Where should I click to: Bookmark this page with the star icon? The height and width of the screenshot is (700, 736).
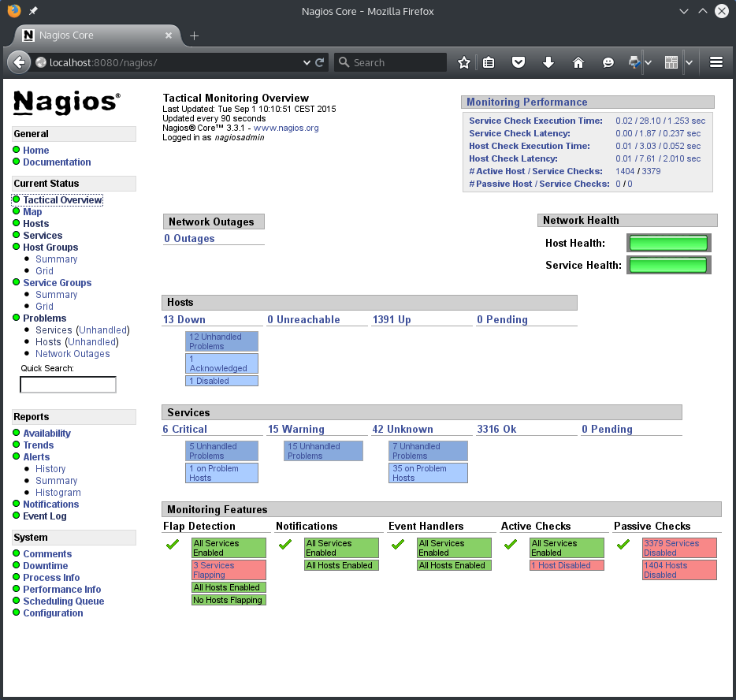pyautogui.click(x=464, y=62)
